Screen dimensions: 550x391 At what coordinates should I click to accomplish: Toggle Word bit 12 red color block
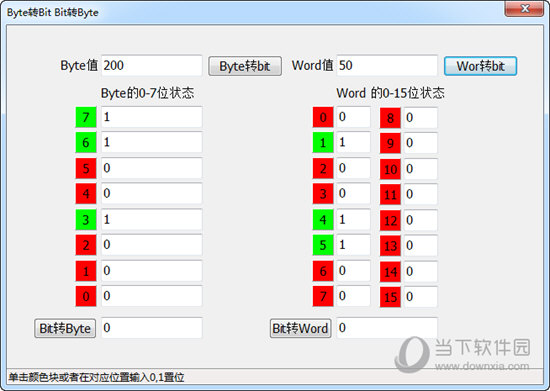click(390, 220)
